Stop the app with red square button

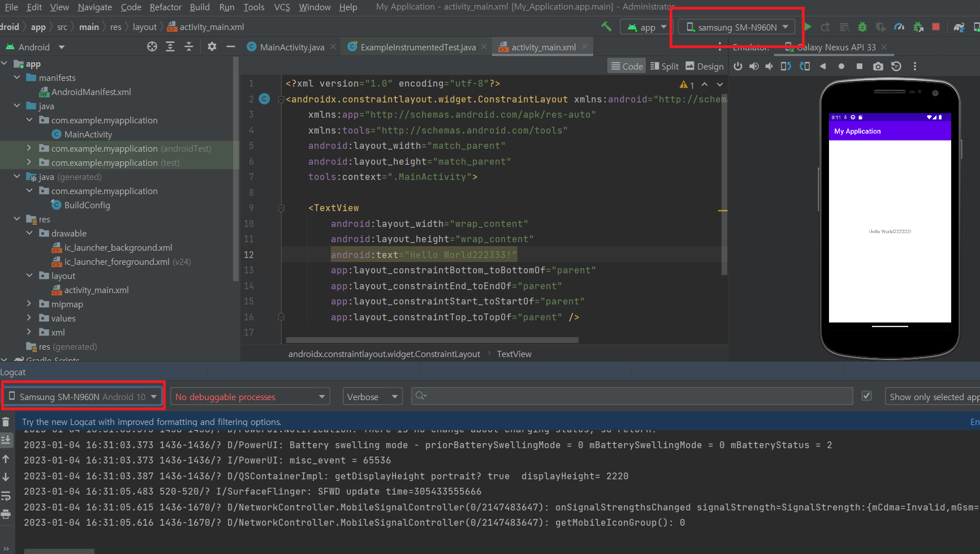click(936, 27)
